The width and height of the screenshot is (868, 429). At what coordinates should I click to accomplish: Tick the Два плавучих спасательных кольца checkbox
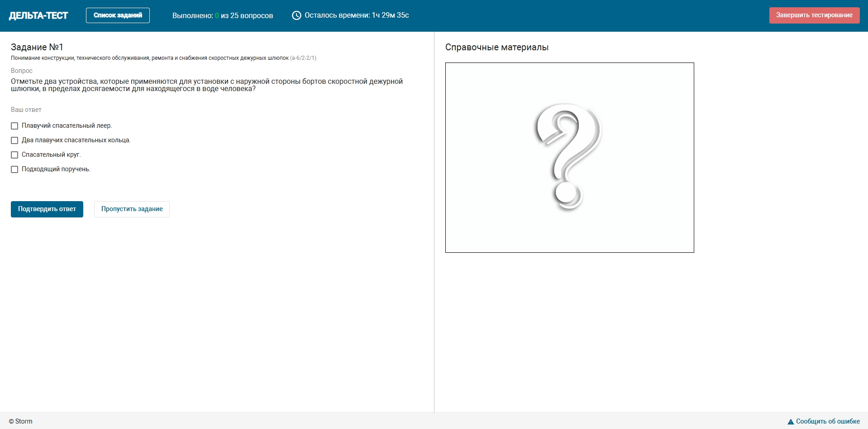pos(14,140)
